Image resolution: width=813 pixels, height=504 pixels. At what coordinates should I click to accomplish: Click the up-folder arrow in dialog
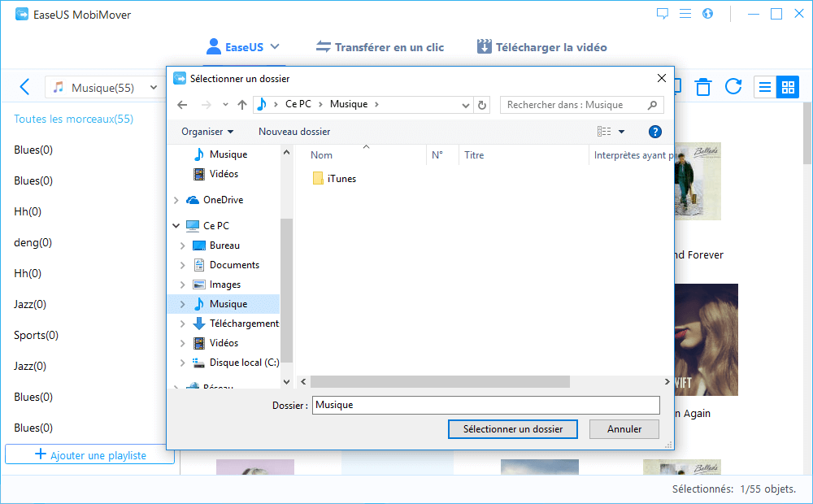tap(242, 105)
